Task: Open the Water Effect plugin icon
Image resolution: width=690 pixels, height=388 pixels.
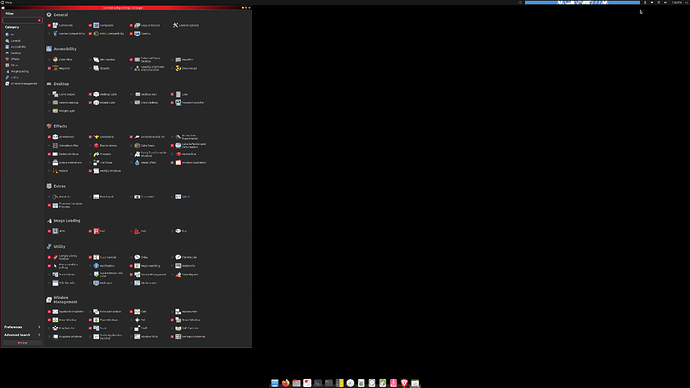Action: click(137, 162)
